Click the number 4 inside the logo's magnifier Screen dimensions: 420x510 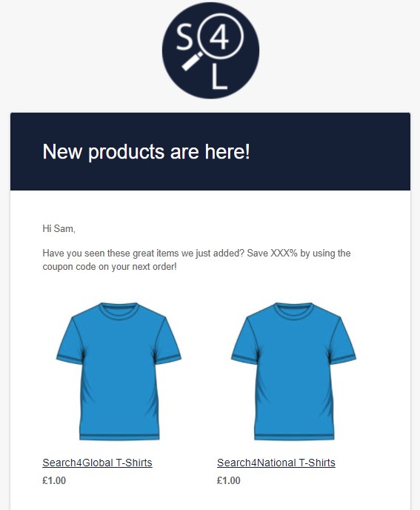point(219,38)
